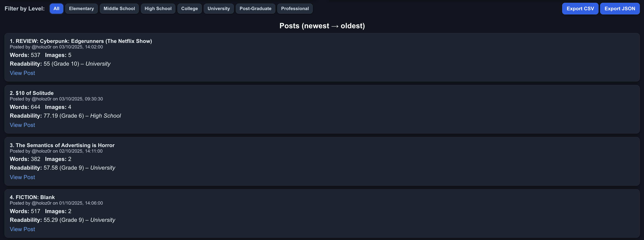This screenshot has height=240, width=644.
Task: Click the Export CSV button
Action: [580, 9]
